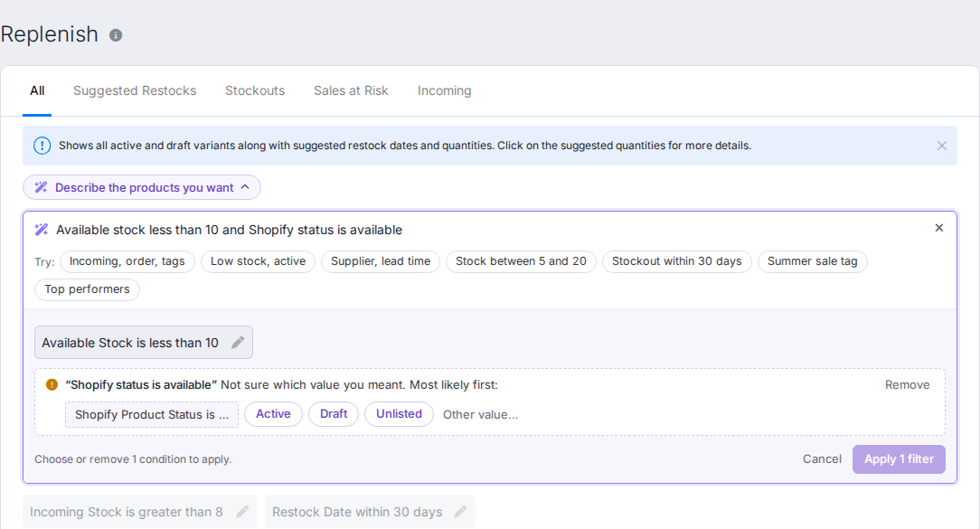Open the Stockouts tab
The height and width of the screenshot is (529, 980).
pyautogui.click(x=255, y=90)
